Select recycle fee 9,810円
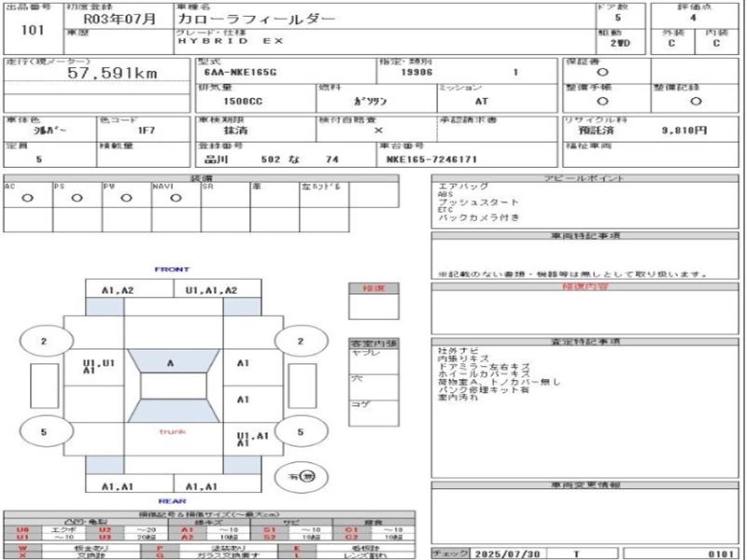Screen dimensions: 747x560 pyautogui.click(x=684, y=131)
